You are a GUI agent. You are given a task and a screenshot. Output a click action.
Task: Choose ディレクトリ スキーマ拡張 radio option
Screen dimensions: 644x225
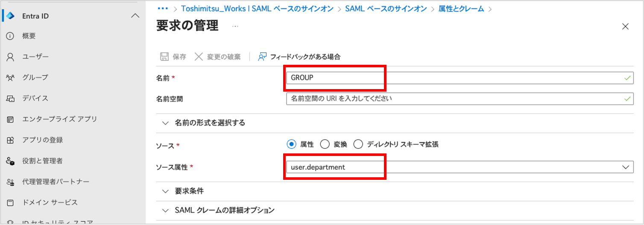click(x=358, y=144)
